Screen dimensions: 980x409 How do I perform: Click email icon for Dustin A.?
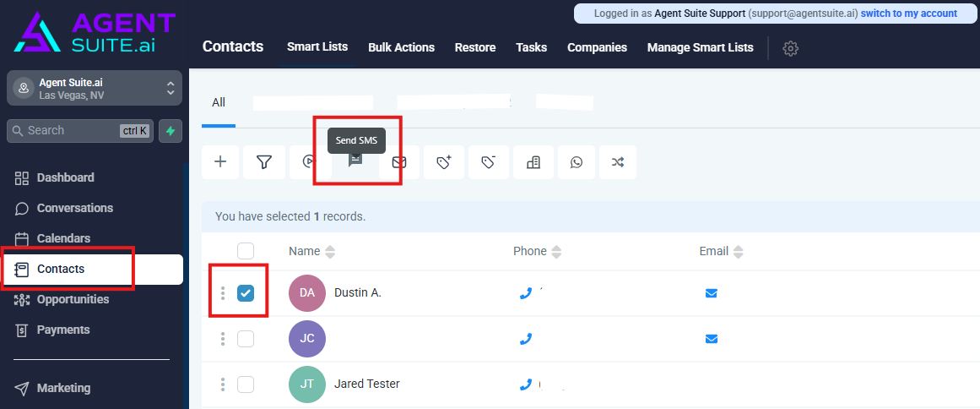[712, 292]
